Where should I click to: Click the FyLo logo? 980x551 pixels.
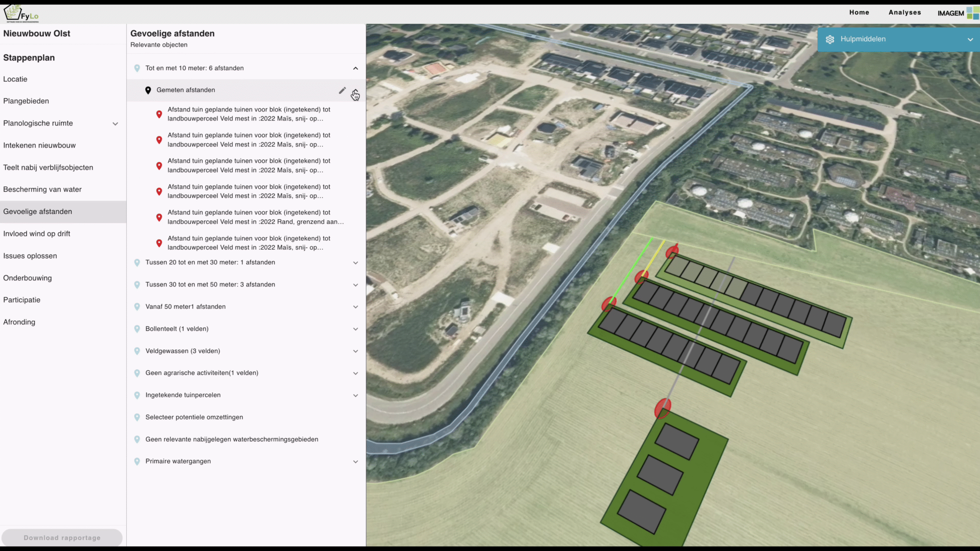(x=21, y=13)
